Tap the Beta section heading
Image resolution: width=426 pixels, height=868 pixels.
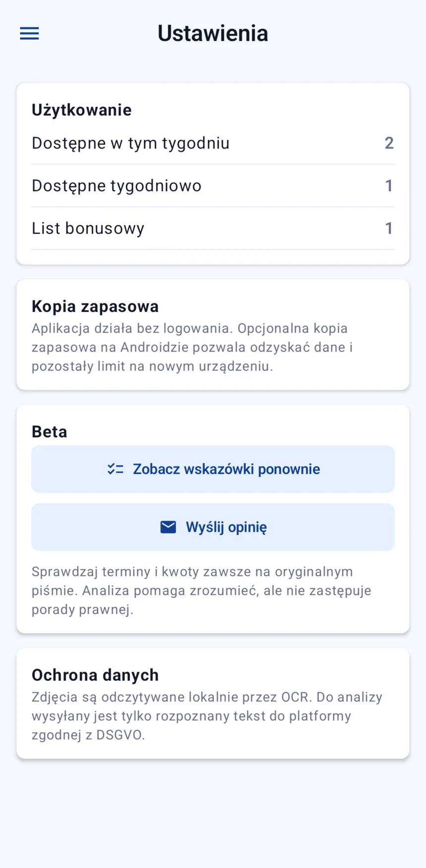50,432
